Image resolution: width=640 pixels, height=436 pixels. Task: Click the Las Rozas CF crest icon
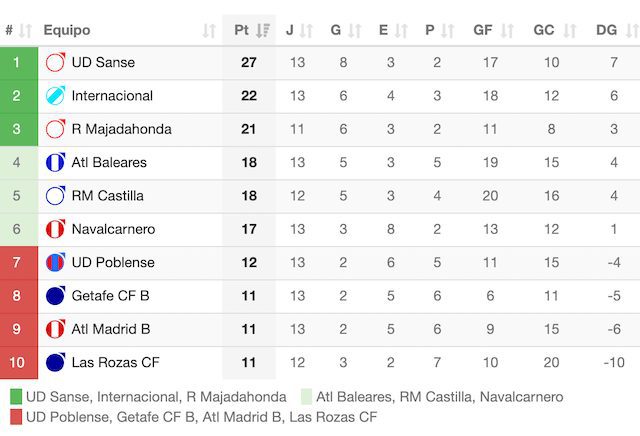tap(56, 362)
